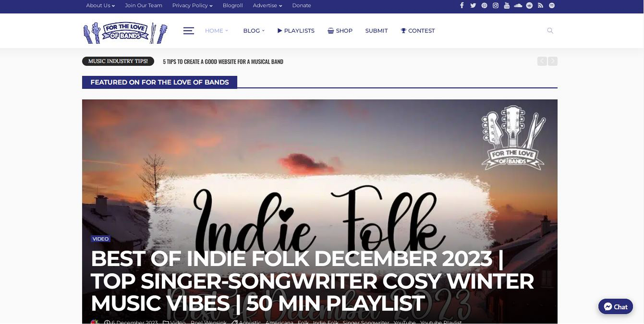Screen dimensions: 644x324
Task: Open the Facebook social icon
Action: coord(462,5)
